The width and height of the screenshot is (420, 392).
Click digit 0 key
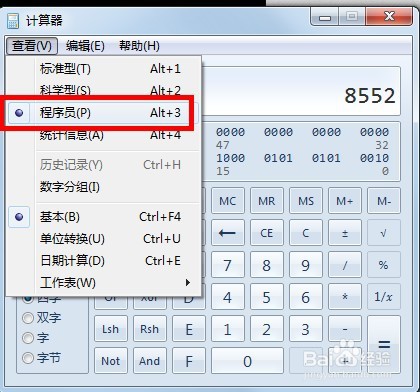pos(247,361)
